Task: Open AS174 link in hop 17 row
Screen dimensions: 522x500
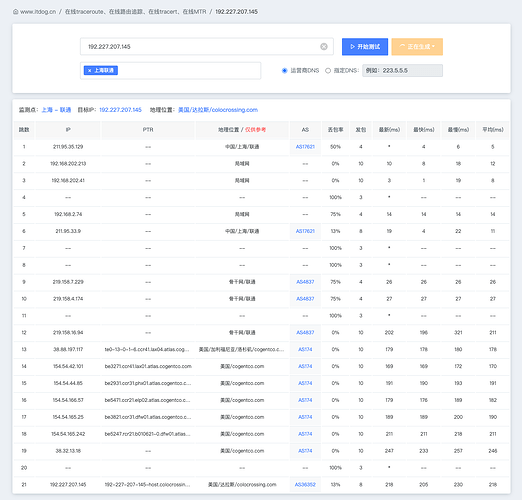Action: (305, 417)
